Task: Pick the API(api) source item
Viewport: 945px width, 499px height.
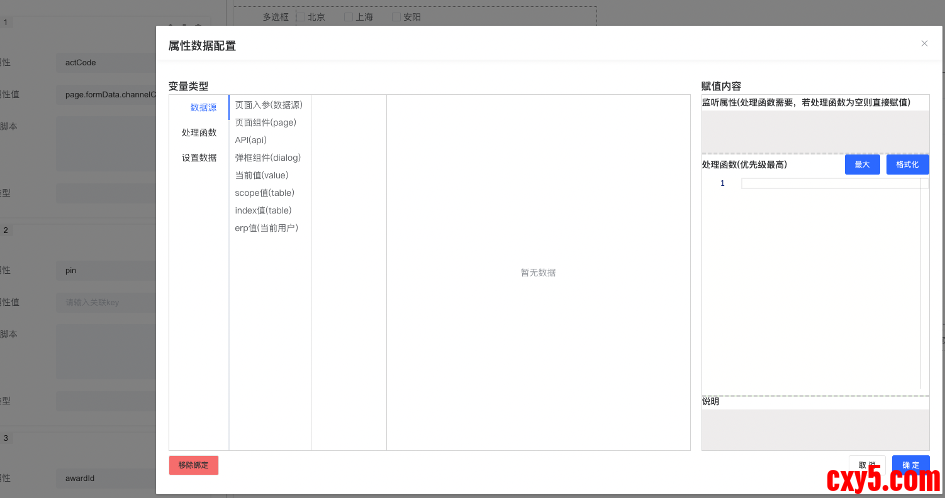Action: click(x=251, y=140)
